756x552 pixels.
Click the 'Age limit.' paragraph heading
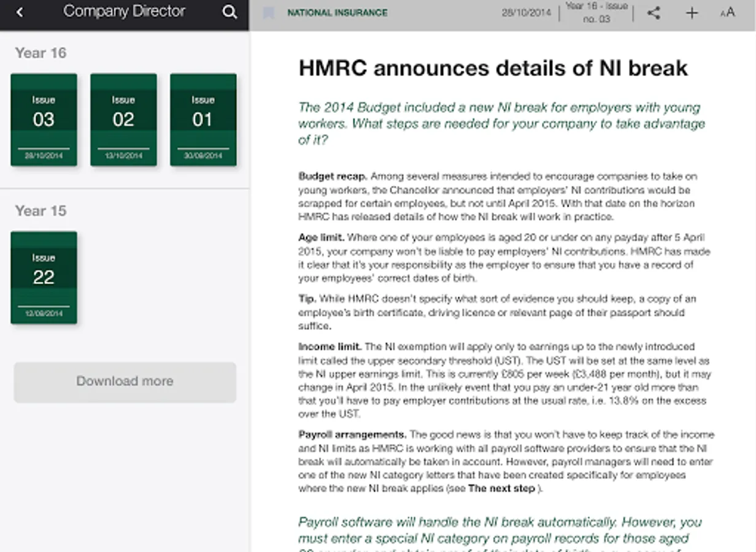[x=322, y=237]
